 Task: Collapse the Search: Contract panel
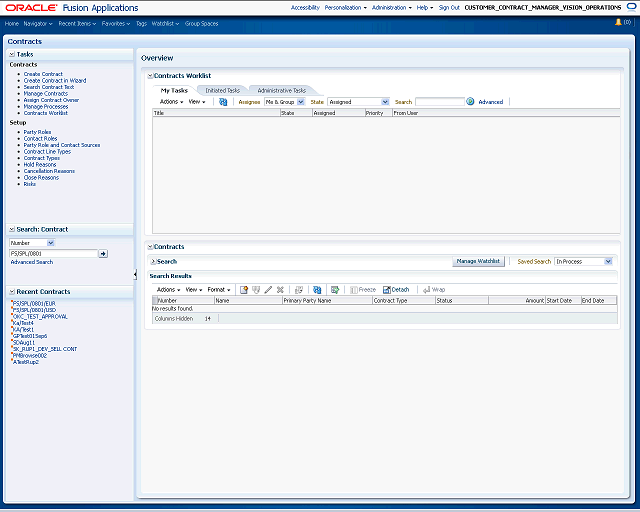click(12, 229)
